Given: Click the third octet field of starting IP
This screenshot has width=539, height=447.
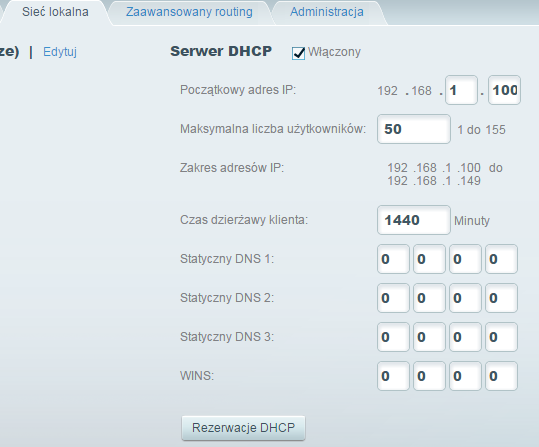Looking at the screenshot, I should (x=461, y=90).
